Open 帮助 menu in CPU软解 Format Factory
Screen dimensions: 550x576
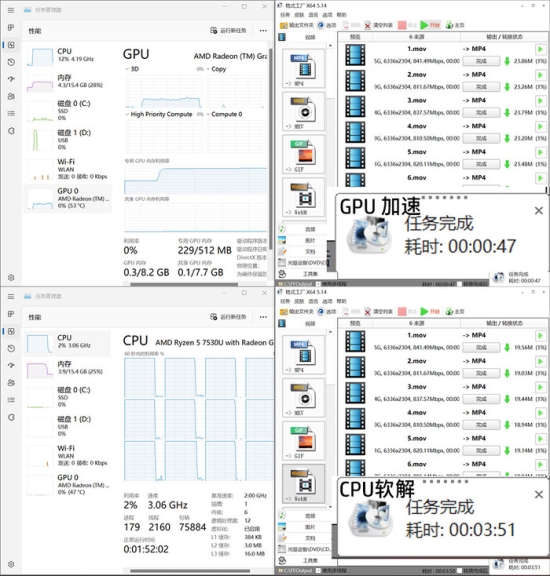point(341,301)
